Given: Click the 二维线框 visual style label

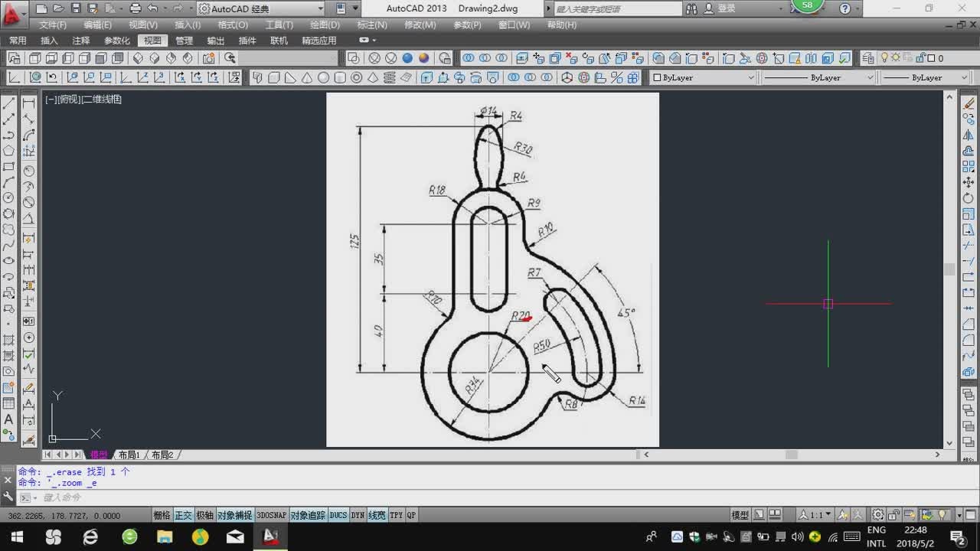Looking at the screenshot, I should pos(102,99).
